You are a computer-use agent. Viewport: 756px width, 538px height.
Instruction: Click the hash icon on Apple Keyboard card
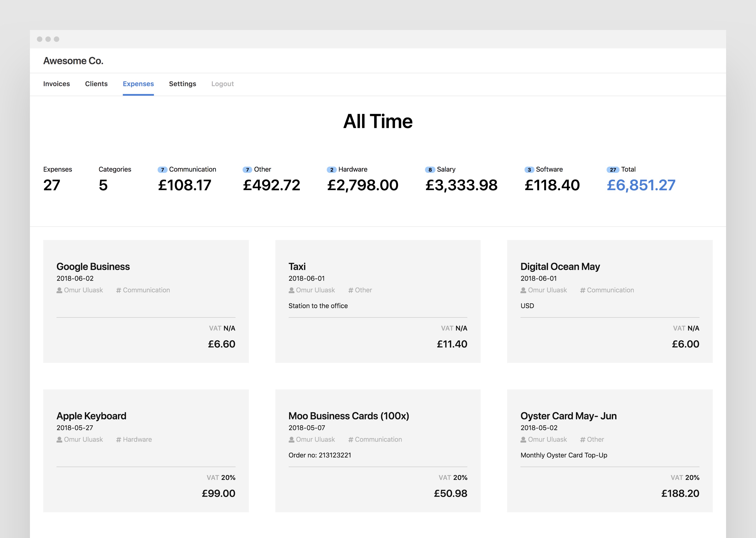pos(118,439)
